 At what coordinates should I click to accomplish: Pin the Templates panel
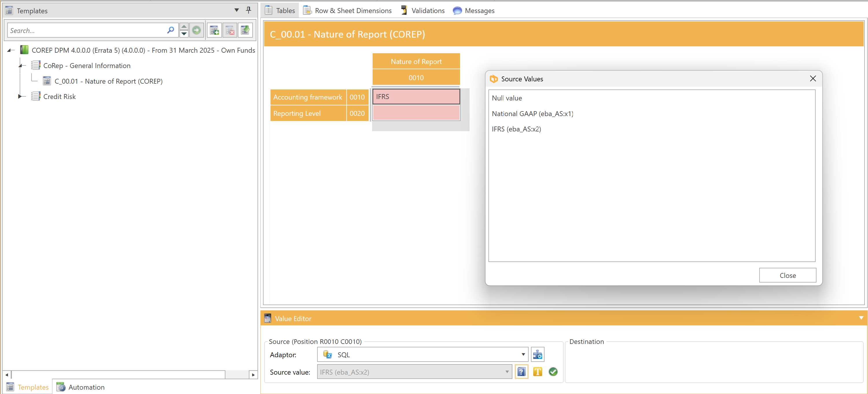pyautogui.click(x=249, y=10)
